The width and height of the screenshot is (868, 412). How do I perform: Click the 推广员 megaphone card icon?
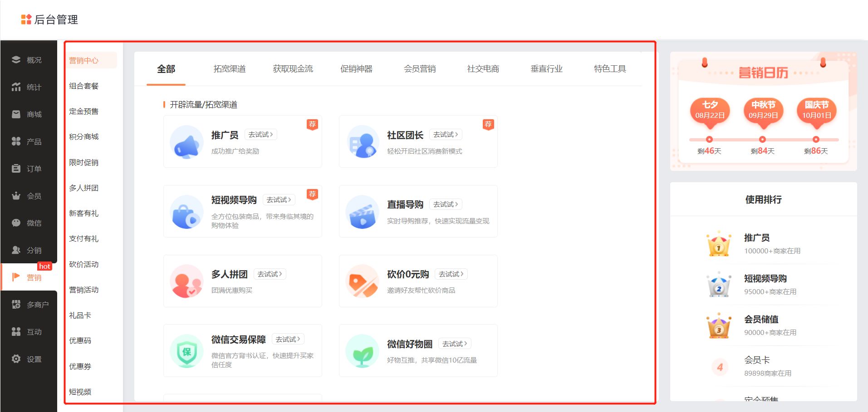[x=186, y=142]
